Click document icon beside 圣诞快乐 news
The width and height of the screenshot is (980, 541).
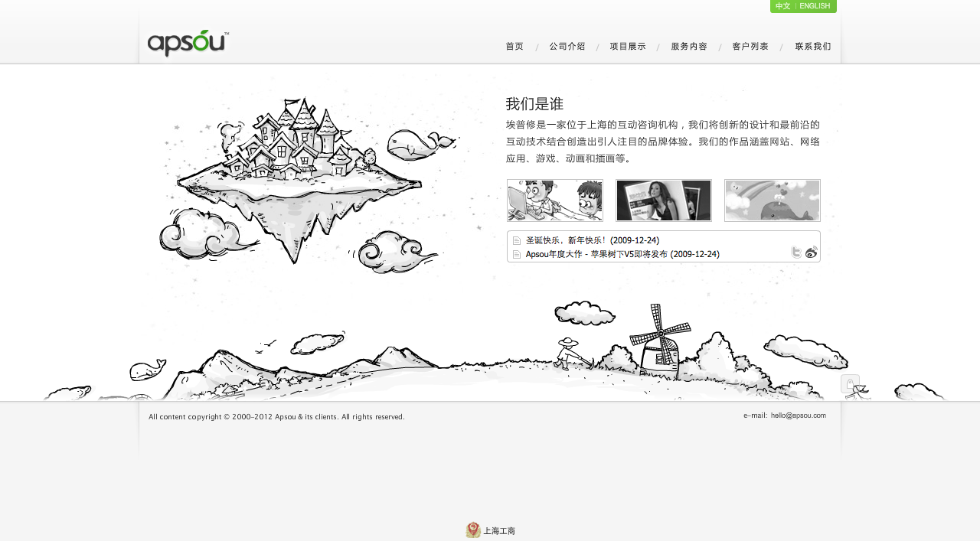coord(517,241)
